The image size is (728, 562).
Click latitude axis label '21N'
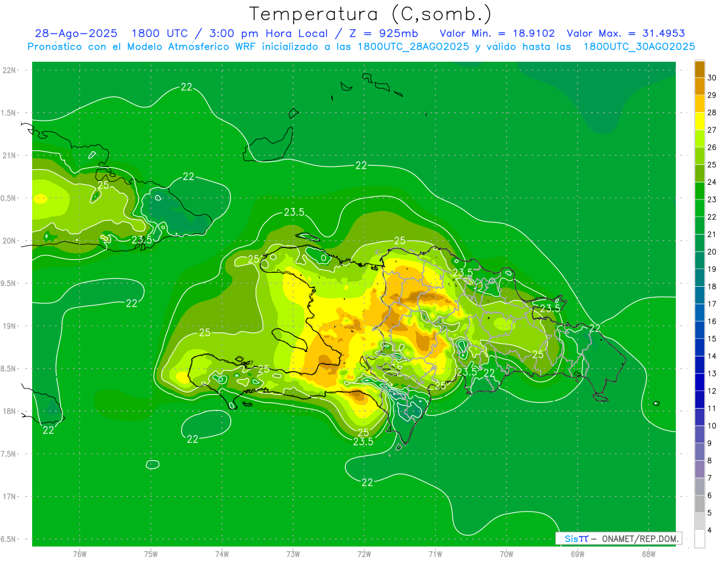(x=9, y=155)
